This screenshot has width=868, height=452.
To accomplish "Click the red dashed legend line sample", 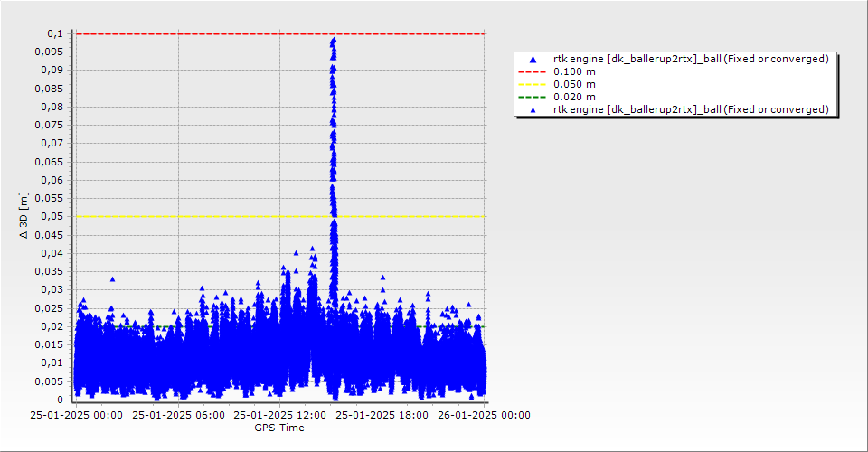I will click(532, 72).
